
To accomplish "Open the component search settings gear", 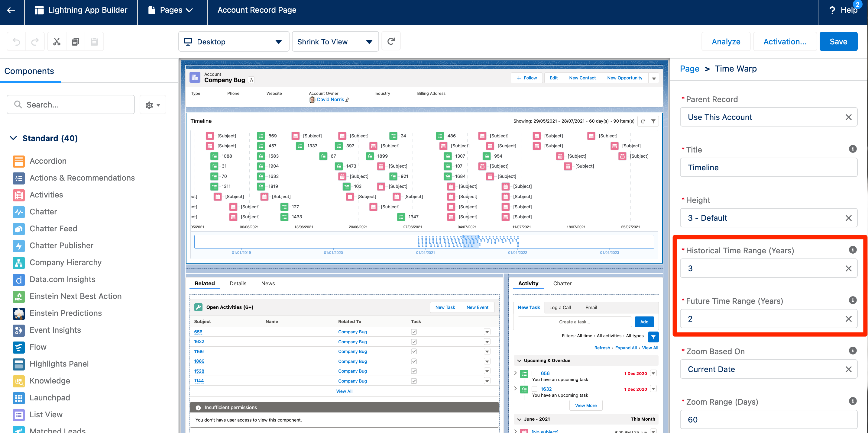I will coord(153,105).
